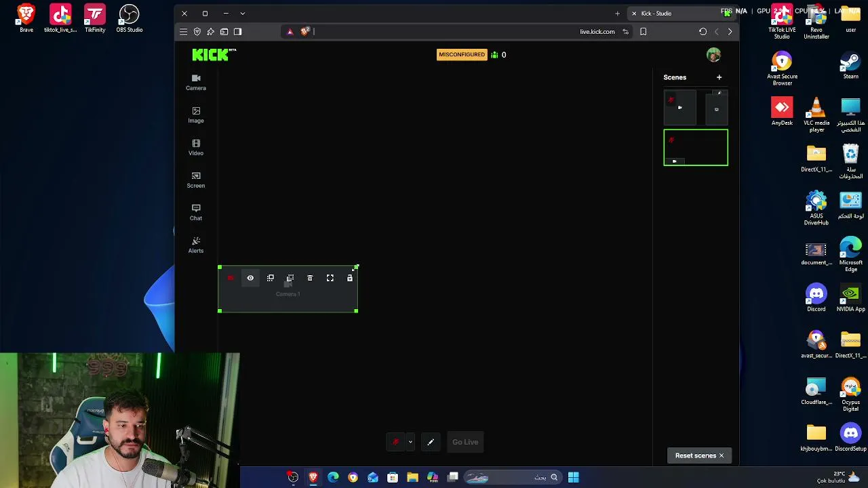This screenshot has height=488, width=868.
Task: Click the Brave Shields VPN icon in toolbar
Action: tap(197, 32)
